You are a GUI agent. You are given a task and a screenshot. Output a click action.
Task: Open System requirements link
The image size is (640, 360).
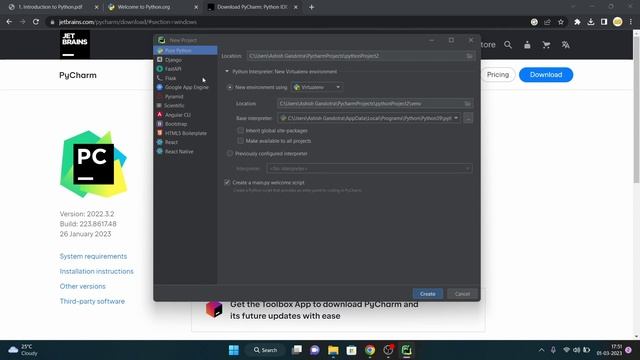pos(93,256)
